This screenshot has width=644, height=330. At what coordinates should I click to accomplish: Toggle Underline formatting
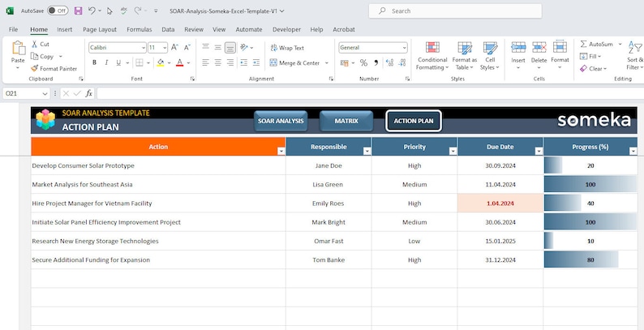point(118,62)
